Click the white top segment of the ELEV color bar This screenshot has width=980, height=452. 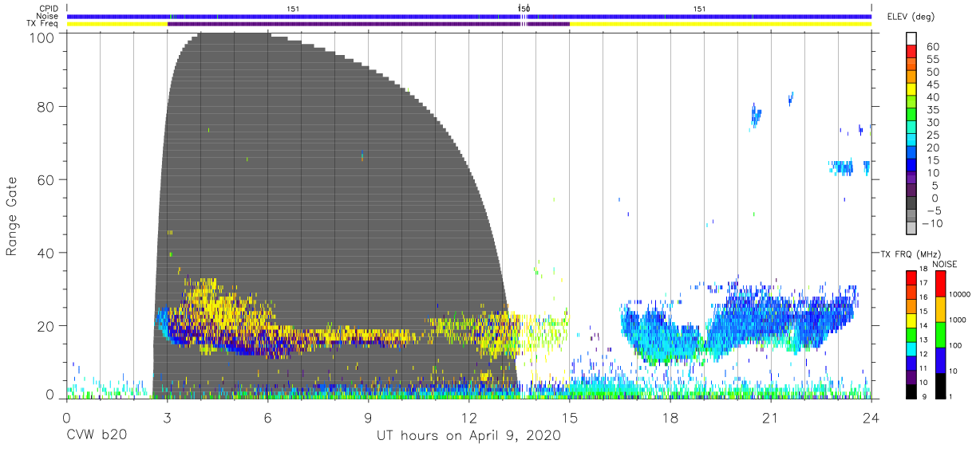(x=911, y=38)
